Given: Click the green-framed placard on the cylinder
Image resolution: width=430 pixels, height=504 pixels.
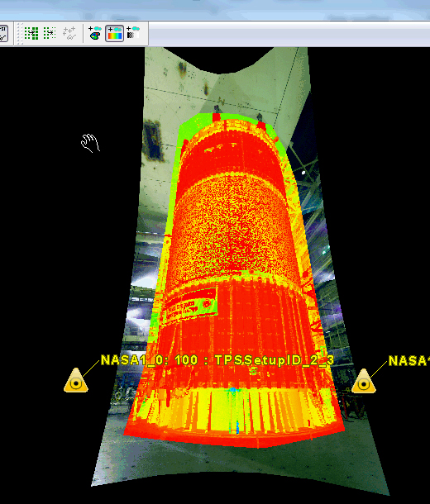Looking at the screenshot, I should point(190,306).
